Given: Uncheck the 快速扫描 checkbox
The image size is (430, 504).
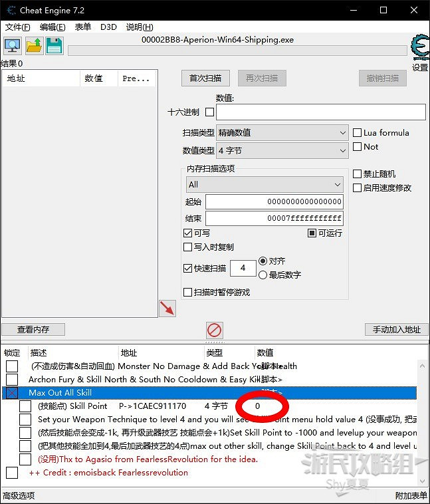Looking at the screenshot, I should click(187, 268).
